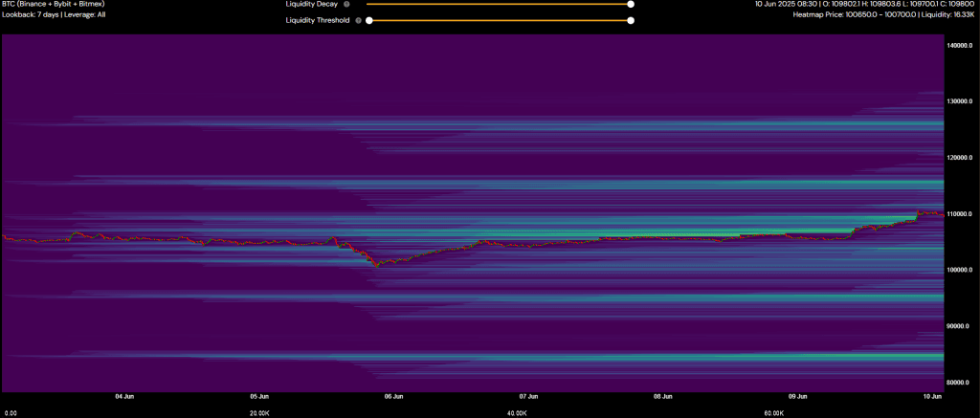The width and height of the screenshot is (980, 418).
Task: Open the Liquidity Decay help tooltip icon
Action: [346, 4]
